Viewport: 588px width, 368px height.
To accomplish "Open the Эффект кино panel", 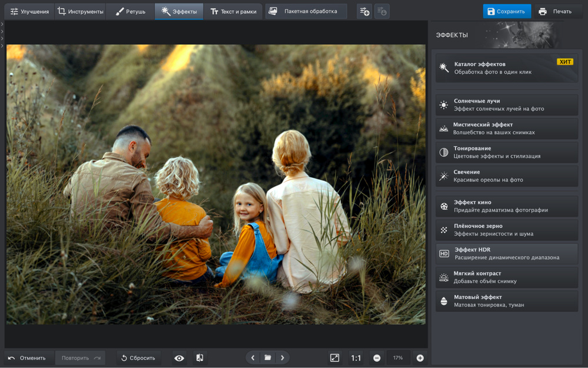I will 506,206.
